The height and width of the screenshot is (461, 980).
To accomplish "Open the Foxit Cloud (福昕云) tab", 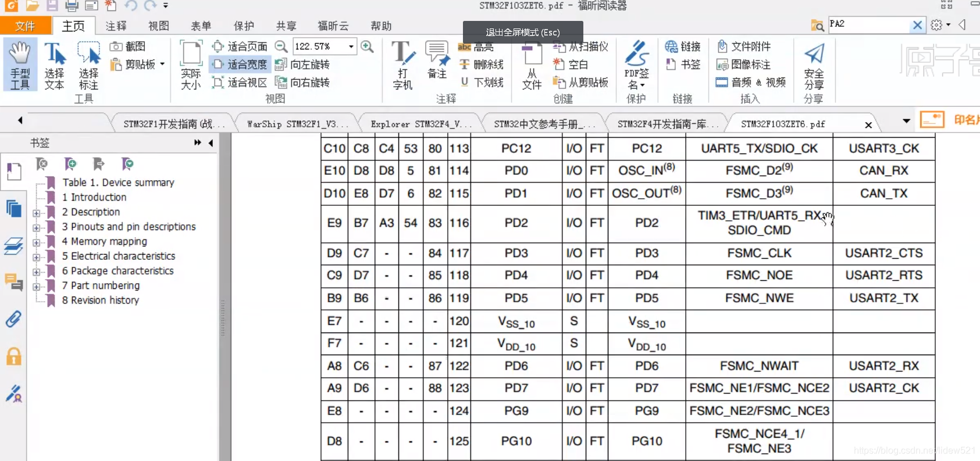I will click(333, 26).
